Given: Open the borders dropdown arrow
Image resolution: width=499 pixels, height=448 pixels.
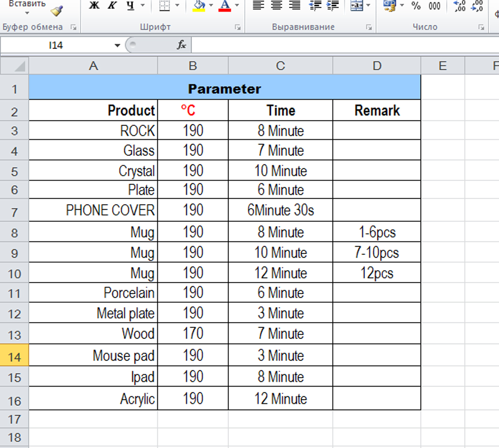Looking at the screenshot, I should pyautogui.click(x=177, y=5).
